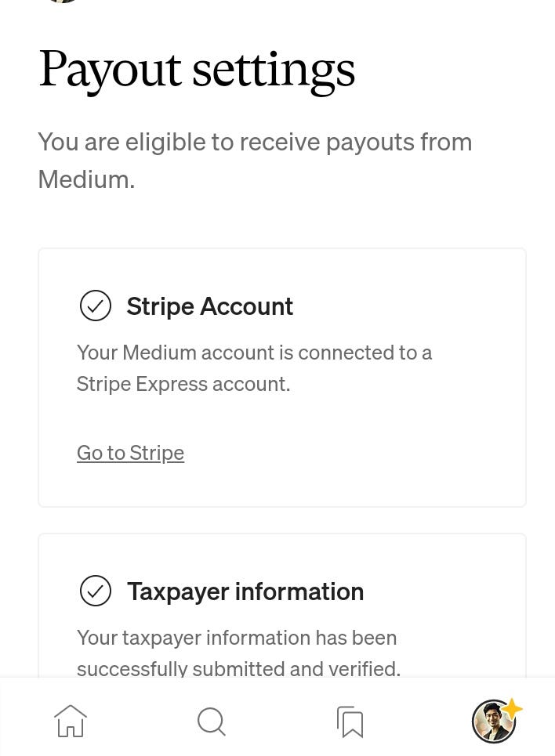Click the checkmark icon beside Stripe Account
This screenshot has width=555, height=756.
95,306
